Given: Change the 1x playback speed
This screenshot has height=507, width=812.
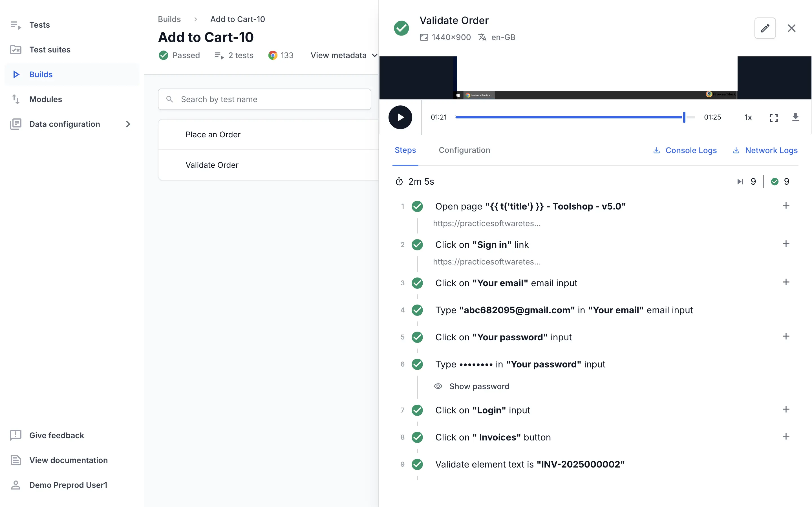Looking at the screenshot, I should [748, 117].
